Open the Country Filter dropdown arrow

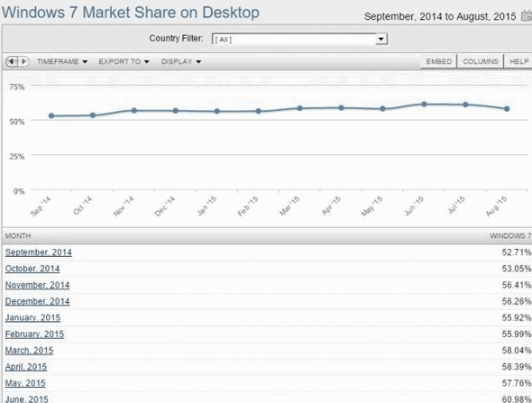[381, 39]
